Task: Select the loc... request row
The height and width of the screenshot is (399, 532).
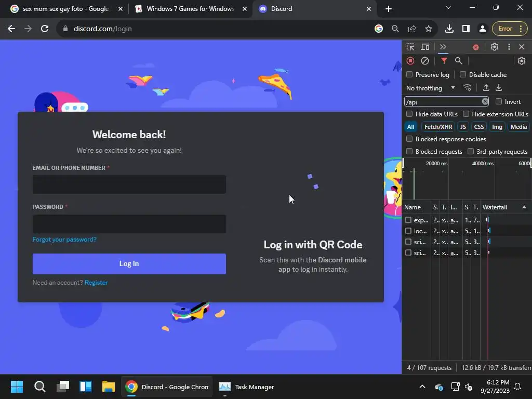Action: (x=467, y=231)
